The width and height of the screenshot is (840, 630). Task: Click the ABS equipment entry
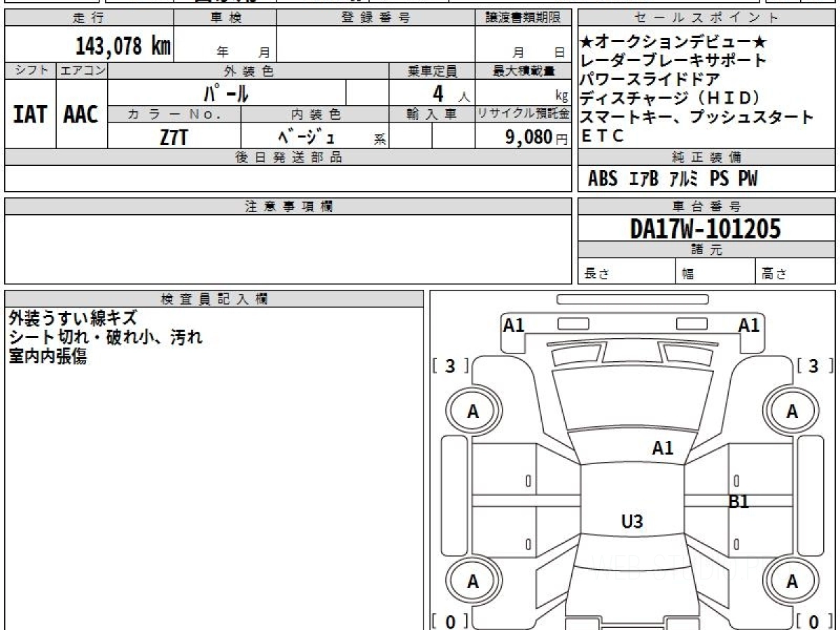(603, 179)
